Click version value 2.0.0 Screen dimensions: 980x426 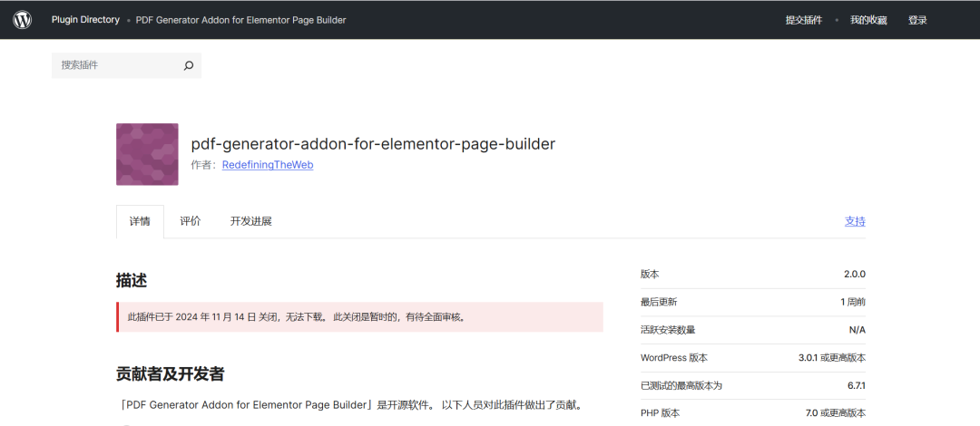coord(855,275)
